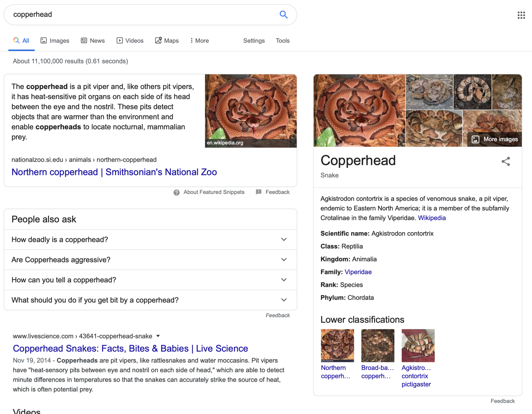
Task: Switch to the Maps tab
Action: tap(167, 41)
